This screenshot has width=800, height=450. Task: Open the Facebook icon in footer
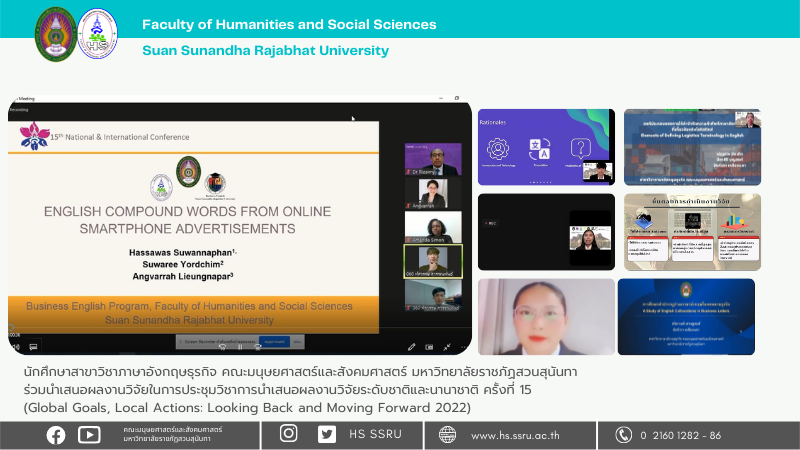tap(56, 434)
